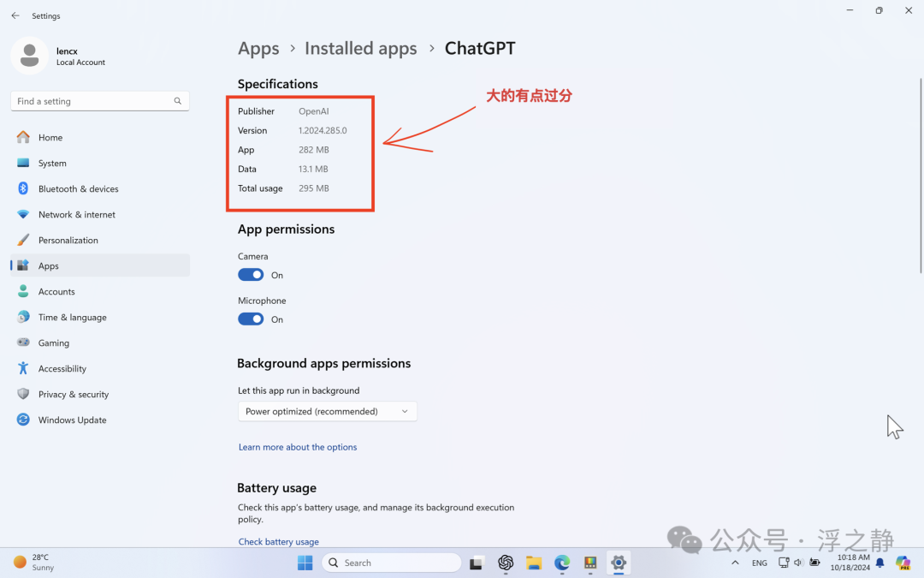Select Time & language in the sidebar

click(x=100, y=318)
